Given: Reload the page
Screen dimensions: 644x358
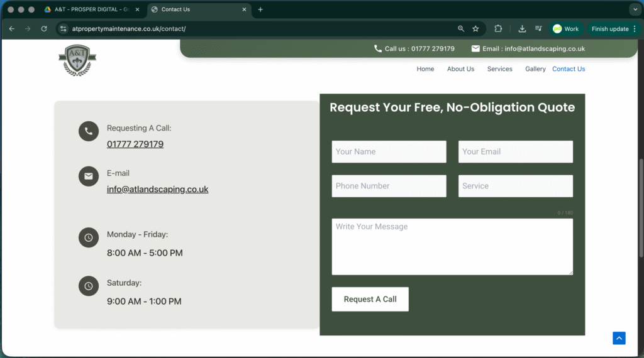Looking at the screenshot, I should pyautogui.click(x=44, y=29).
